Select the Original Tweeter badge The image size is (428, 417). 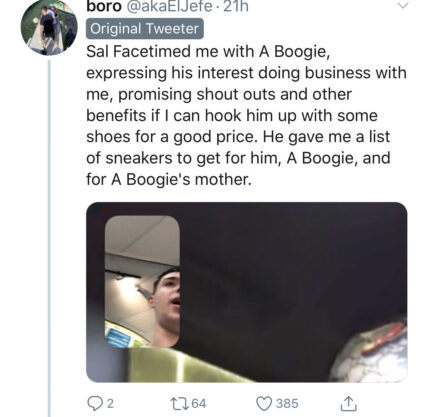(x=145, y=29)
